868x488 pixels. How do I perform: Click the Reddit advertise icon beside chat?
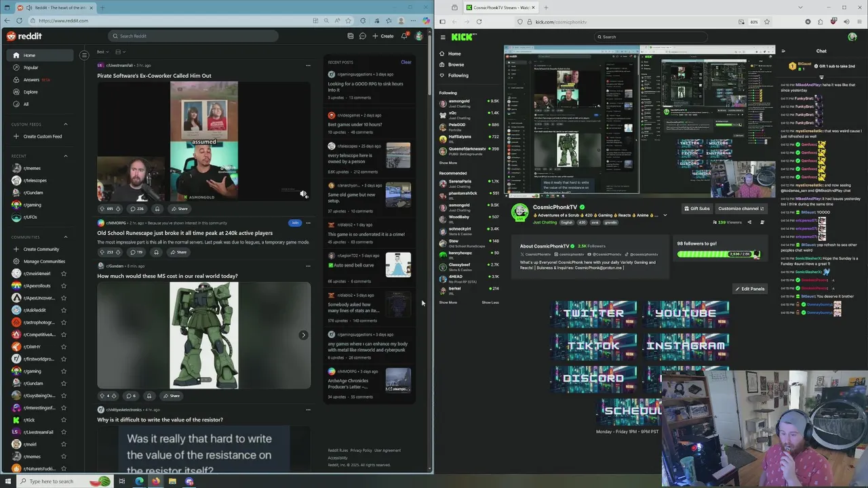(350, 36)
